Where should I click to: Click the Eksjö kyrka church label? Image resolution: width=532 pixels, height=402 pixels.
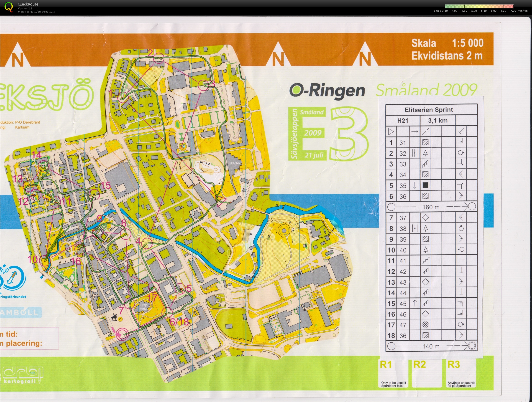(143, 307)
